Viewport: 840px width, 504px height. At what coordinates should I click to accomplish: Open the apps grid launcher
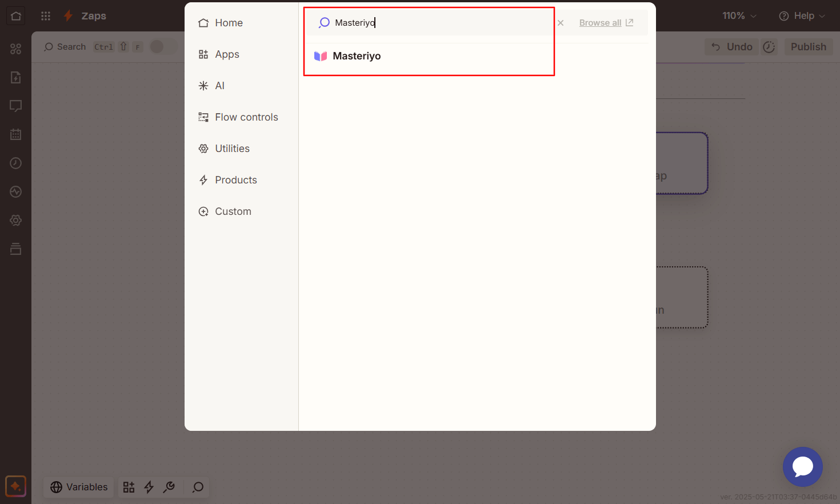[46, 16]
